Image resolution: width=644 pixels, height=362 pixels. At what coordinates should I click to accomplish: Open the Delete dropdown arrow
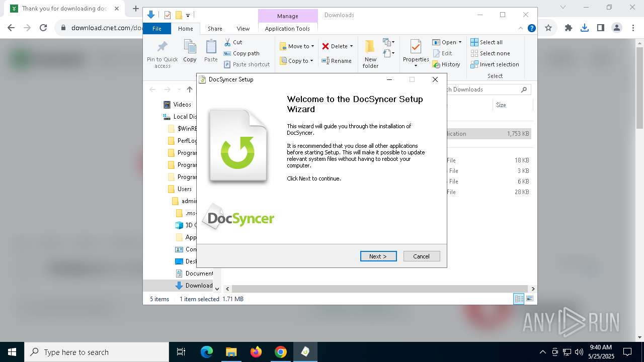point(351,46)
